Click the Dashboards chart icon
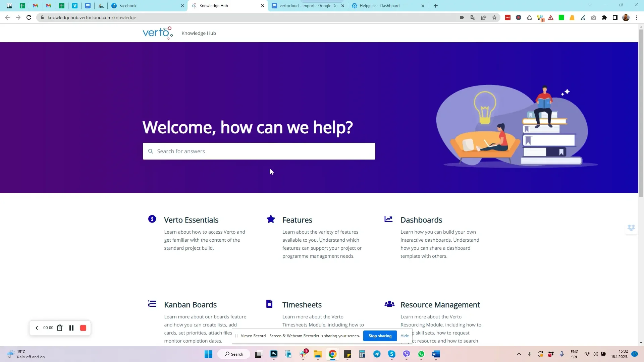The height and width of the screenshot is (362, 644). [x=388, y=219]
